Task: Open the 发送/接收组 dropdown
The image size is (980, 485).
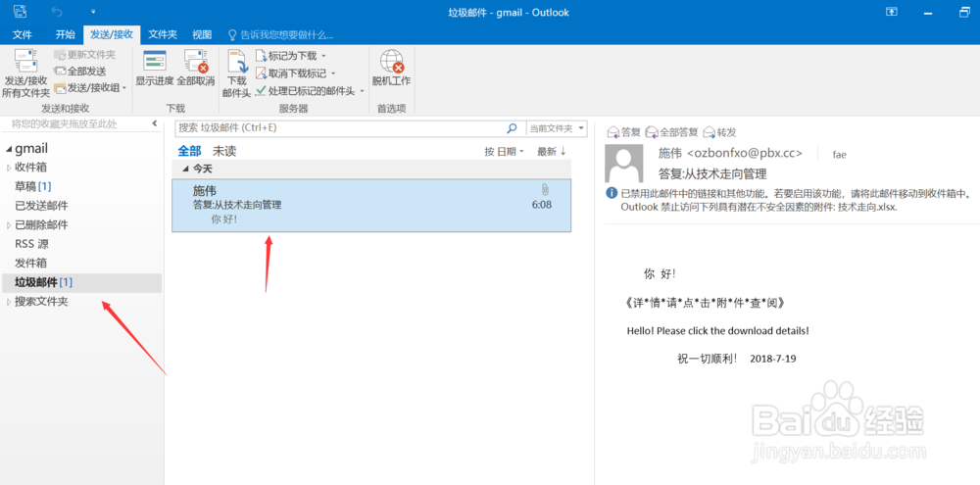Action: (90, 87)
